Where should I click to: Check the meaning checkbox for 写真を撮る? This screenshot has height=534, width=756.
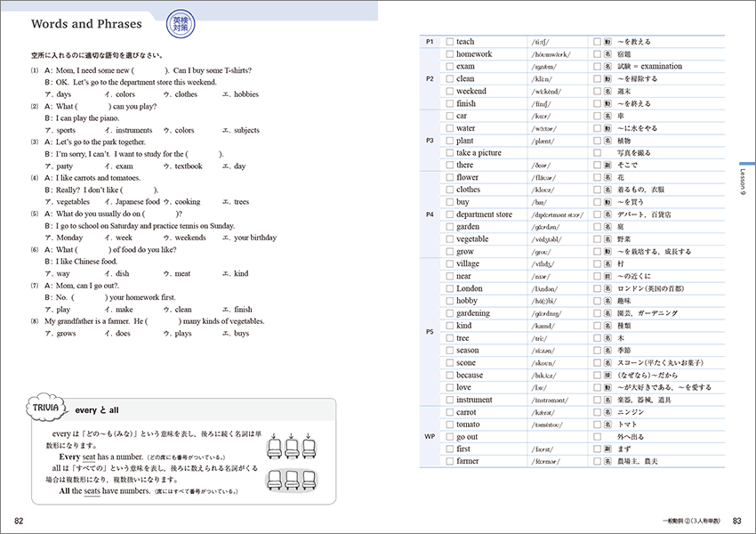point(597,153)
